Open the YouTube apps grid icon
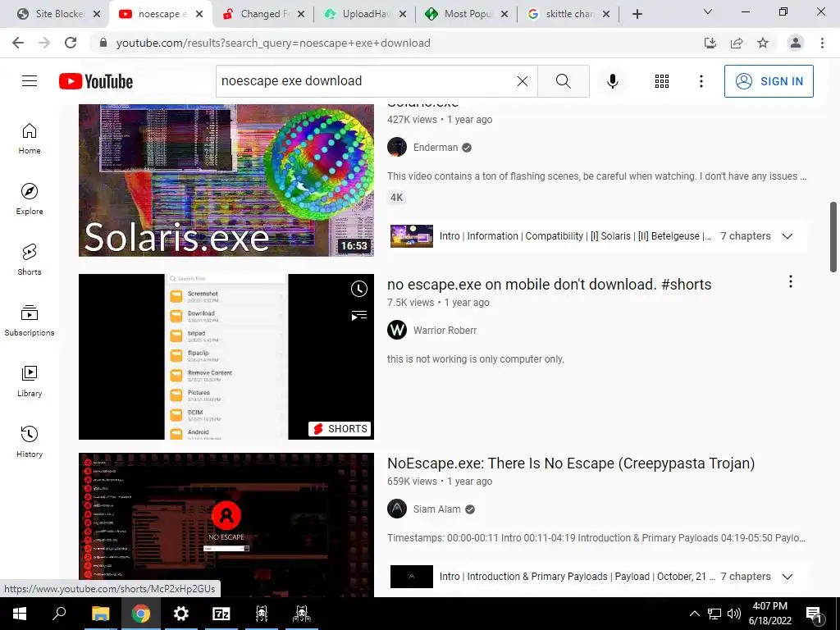840x630 pixels. pyautogui.click(x=662, y=81)
